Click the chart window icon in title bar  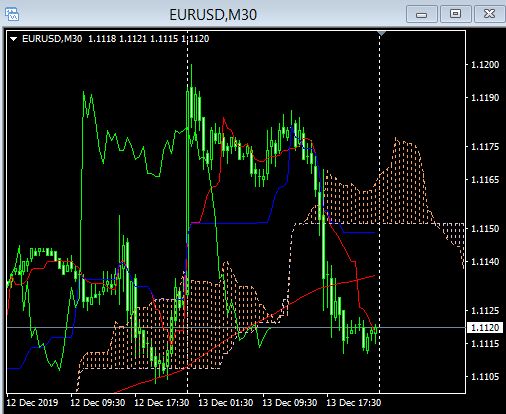[x=12, y=15]
